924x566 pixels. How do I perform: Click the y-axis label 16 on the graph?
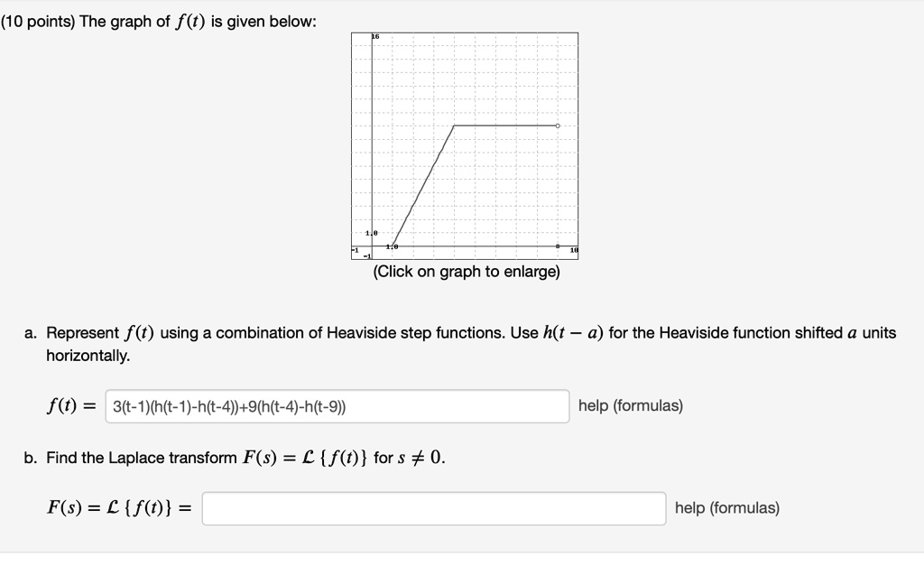pos(374,34)
